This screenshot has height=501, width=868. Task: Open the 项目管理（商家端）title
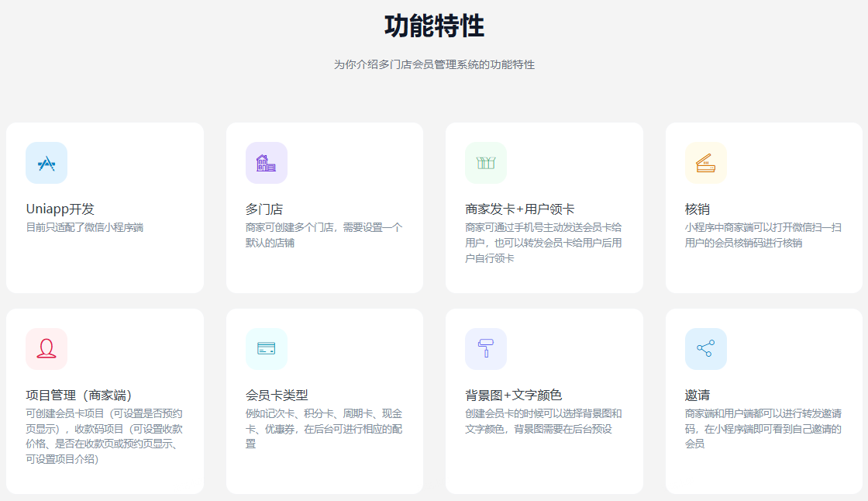point(84,396)
